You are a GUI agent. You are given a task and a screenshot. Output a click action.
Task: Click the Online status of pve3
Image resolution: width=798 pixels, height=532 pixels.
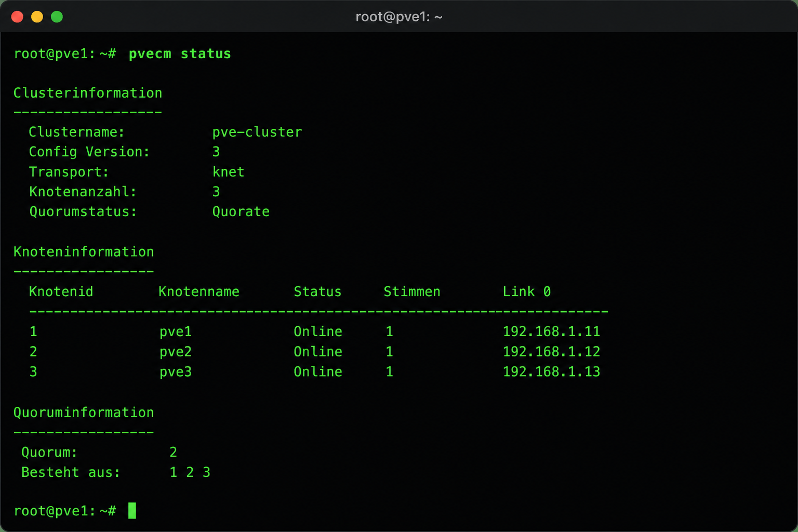(318, 372)
